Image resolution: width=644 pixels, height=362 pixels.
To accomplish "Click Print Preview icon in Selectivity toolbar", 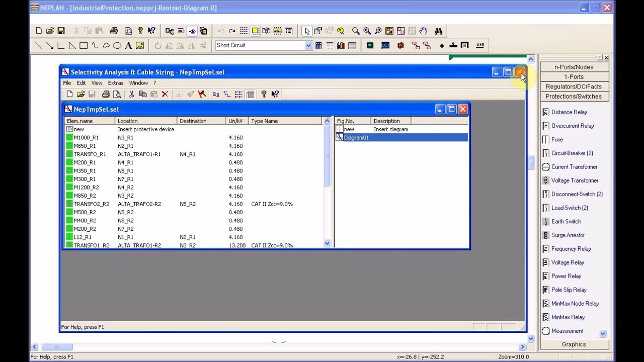I will (x=117, y=95).
